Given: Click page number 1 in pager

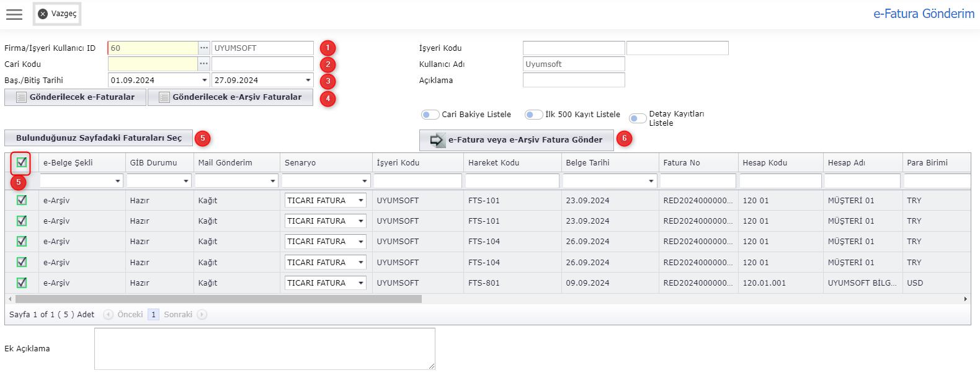Looking at the screenshot, I should [x=153, y=315].
